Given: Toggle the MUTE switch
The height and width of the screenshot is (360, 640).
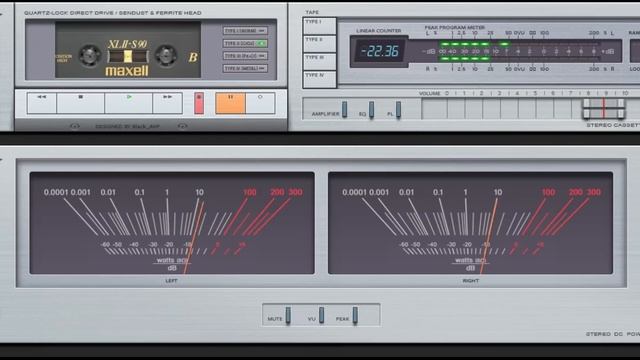Looking at the screenshot, I should (x=288, y=315).
